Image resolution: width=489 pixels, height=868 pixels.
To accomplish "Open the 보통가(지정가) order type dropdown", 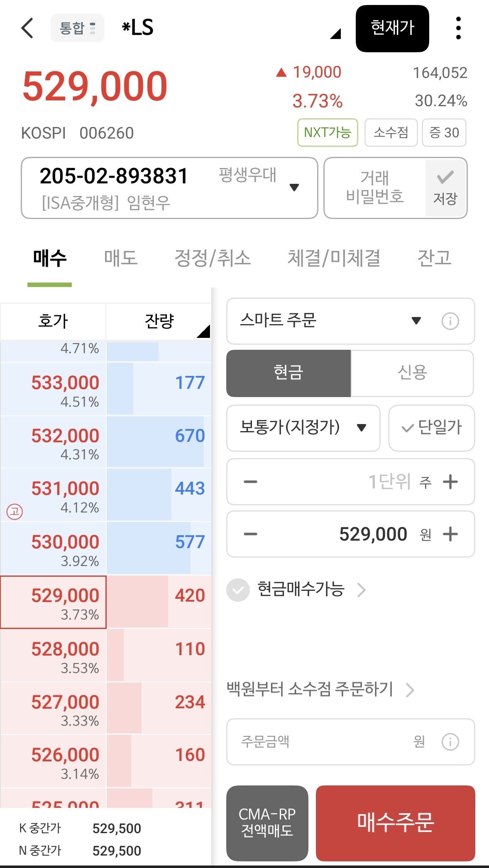I will point(303,428).
